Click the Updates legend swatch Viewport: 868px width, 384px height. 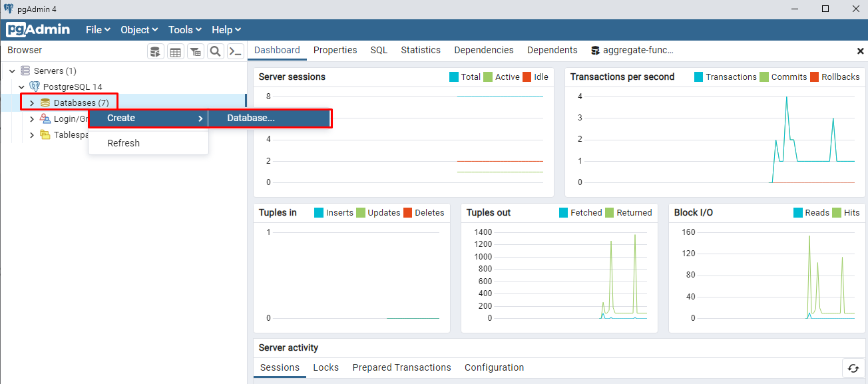click(x=361, y=213)
